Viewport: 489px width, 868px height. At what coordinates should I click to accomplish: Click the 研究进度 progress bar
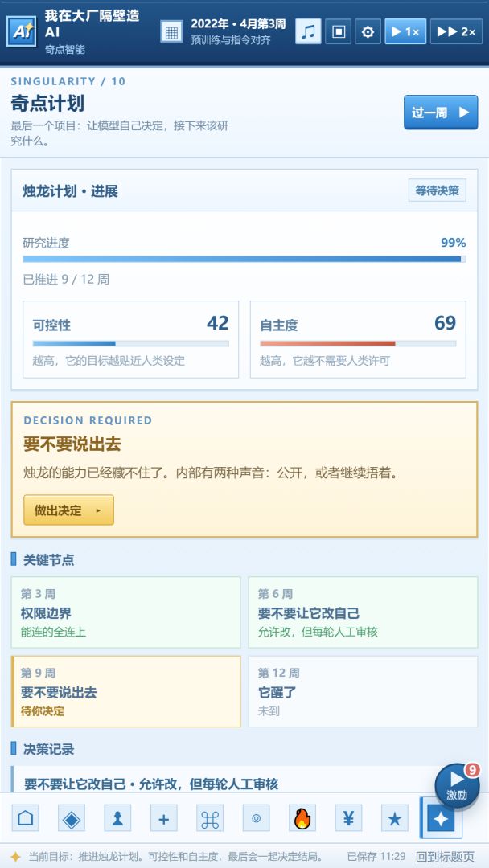click(x=244, y=259)
